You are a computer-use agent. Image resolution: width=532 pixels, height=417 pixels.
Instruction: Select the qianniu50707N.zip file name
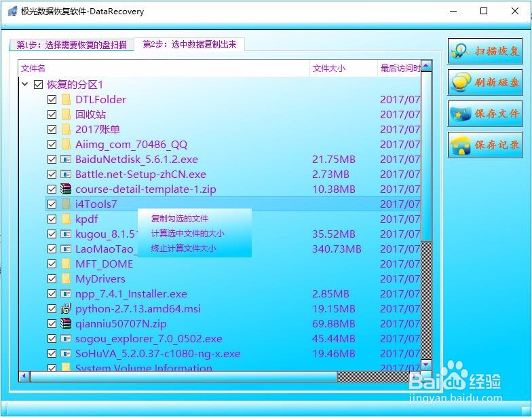point(121,324)
